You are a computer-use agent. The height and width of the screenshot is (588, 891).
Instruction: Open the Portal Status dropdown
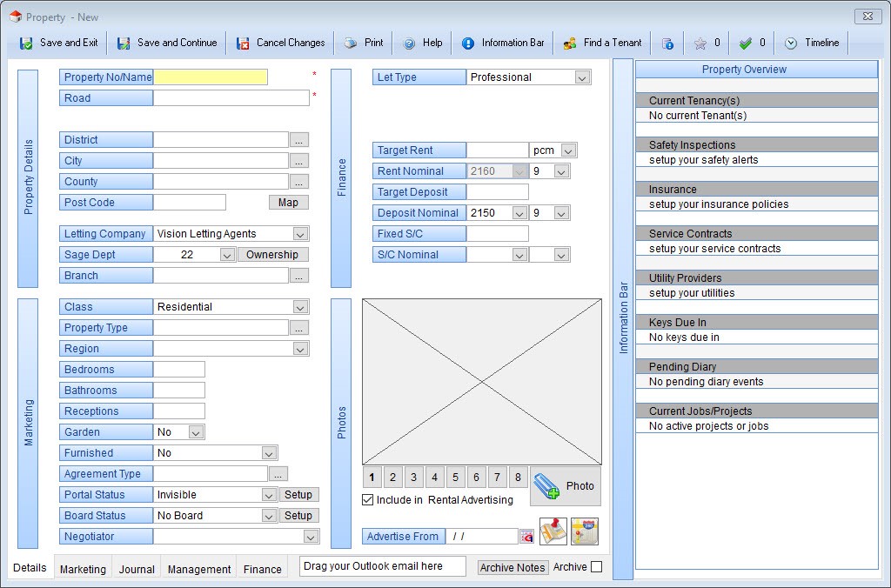click(x=270, y=495)
